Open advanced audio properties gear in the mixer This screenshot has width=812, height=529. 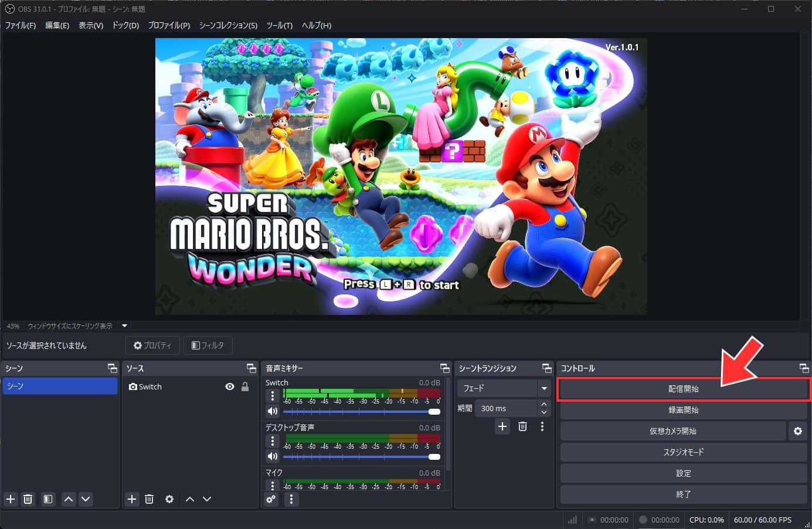pyautogui.click(x=270, y=499)
